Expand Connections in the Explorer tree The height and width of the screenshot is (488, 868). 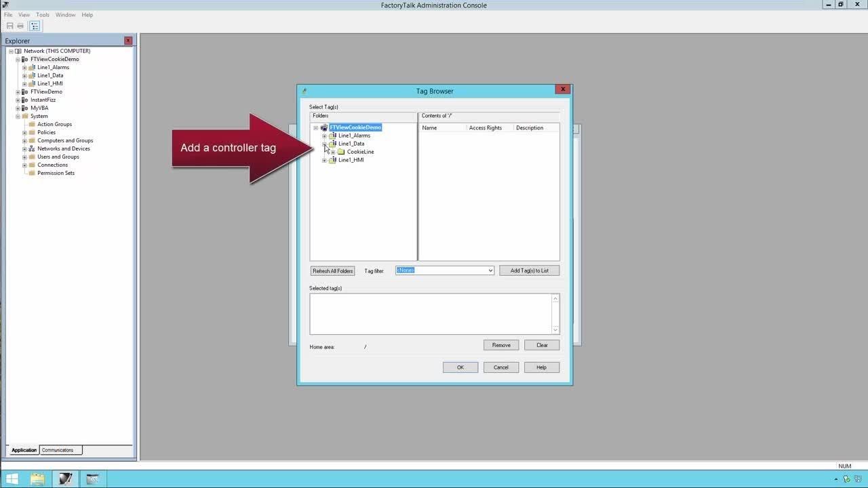[24, 165]
